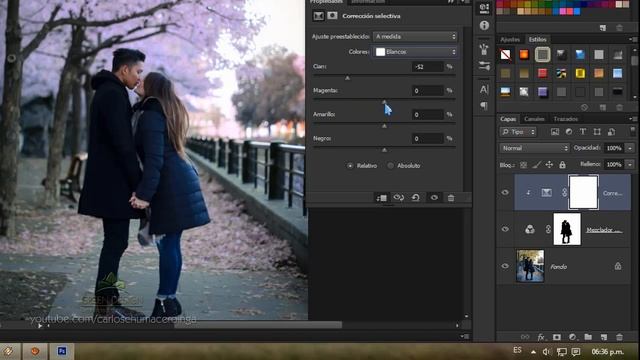Image resolution: width=640 pixels, height=360 pixels.
Task: Open the Capas panel flyout menu
Action: pyautogui.click(x=632, y=119)
